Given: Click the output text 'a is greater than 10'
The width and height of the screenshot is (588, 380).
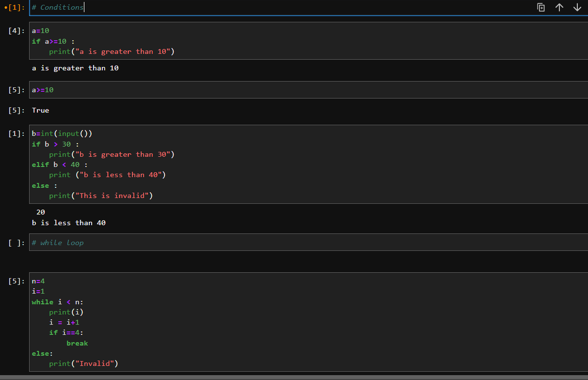Looking at the screenshot, I should (75, 68).
